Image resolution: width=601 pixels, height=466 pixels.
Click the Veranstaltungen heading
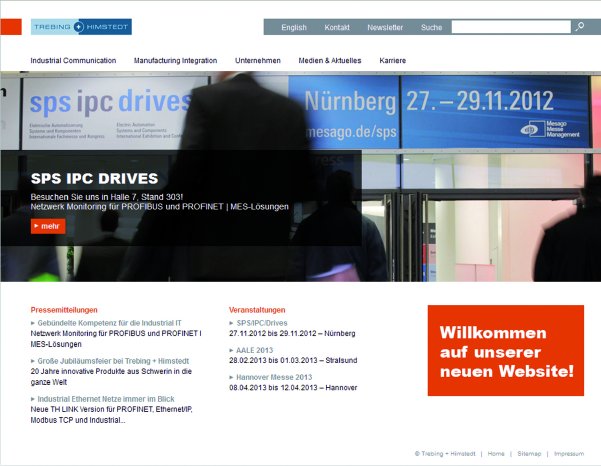(x=257, y=310)
